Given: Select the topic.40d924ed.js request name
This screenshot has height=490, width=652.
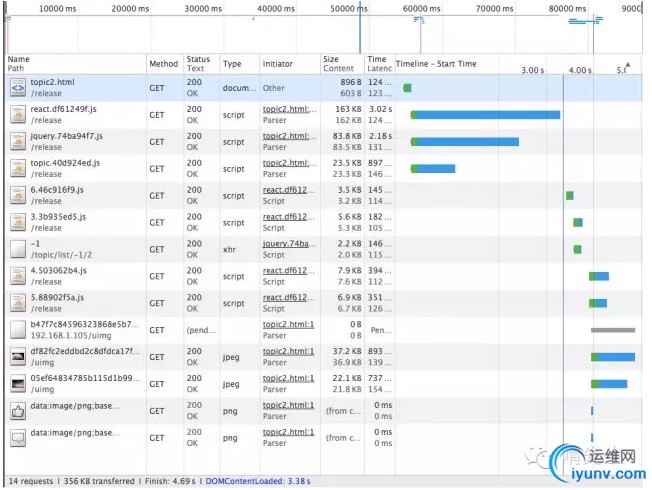Looking at the screenshot, I should click(65, 163).
